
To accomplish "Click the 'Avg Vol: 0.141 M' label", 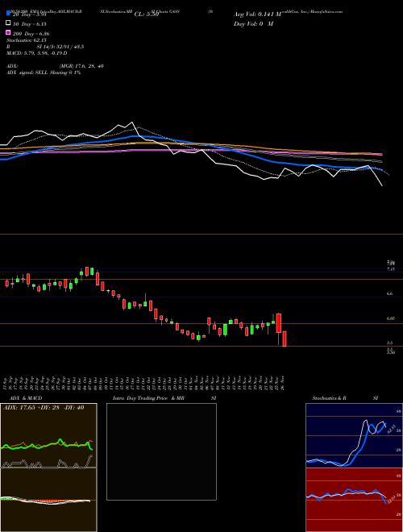I will tap(257, 15).
